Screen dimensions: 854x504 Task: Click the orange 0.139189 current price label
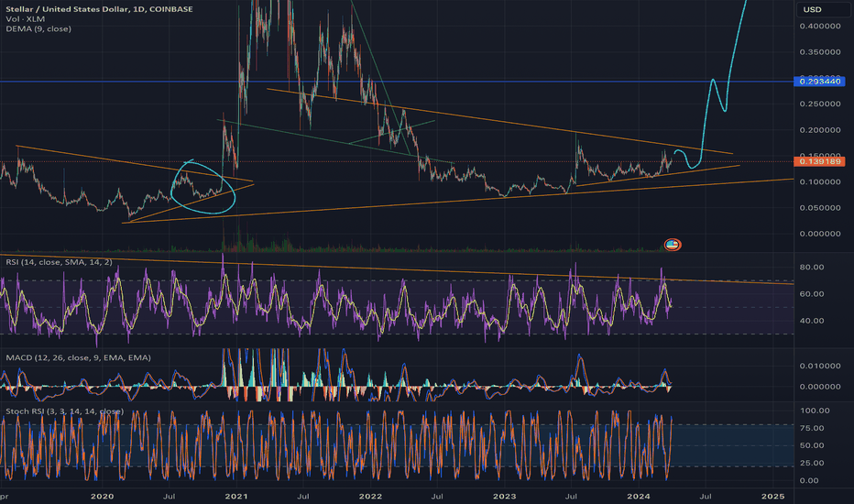click(819, 161)
